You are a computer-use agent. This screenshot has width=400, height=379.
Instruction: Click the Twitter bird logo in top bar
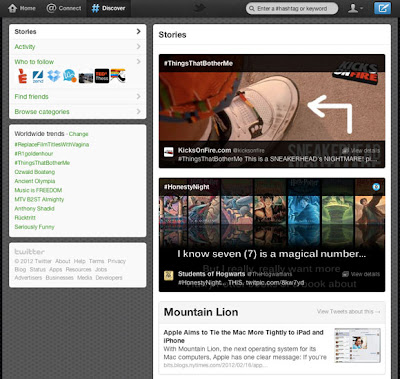pos(200,8)
